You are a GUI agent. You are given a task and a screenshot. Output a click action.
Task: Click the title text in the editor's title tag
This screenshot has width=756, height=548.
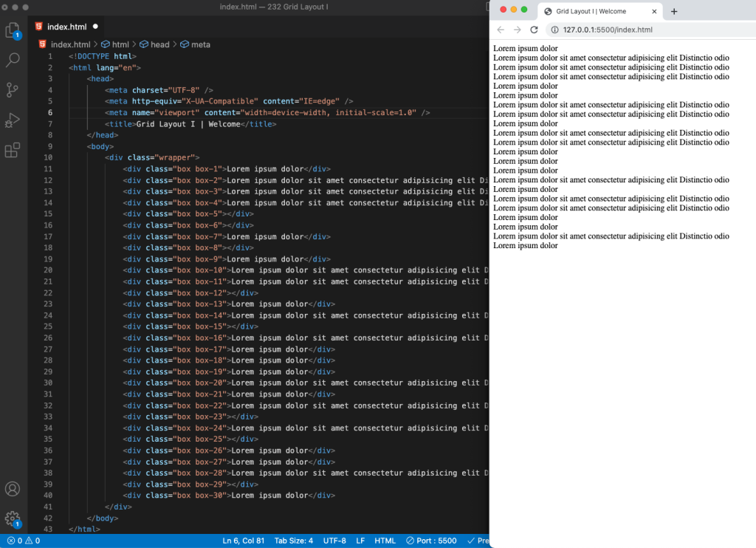coord(188,124)
